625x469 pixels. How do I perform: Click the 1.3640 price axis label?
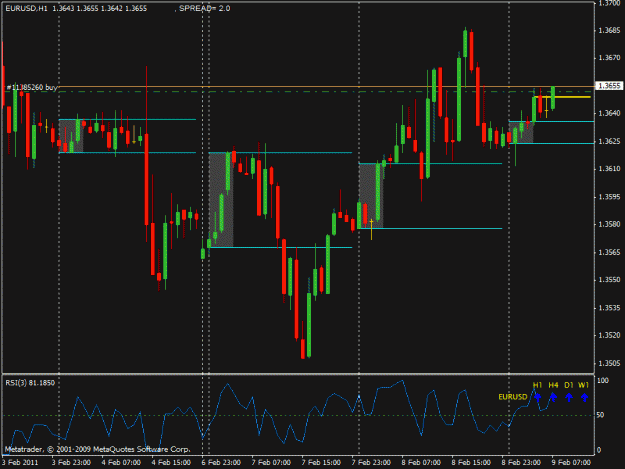click(x=609, y=114)
